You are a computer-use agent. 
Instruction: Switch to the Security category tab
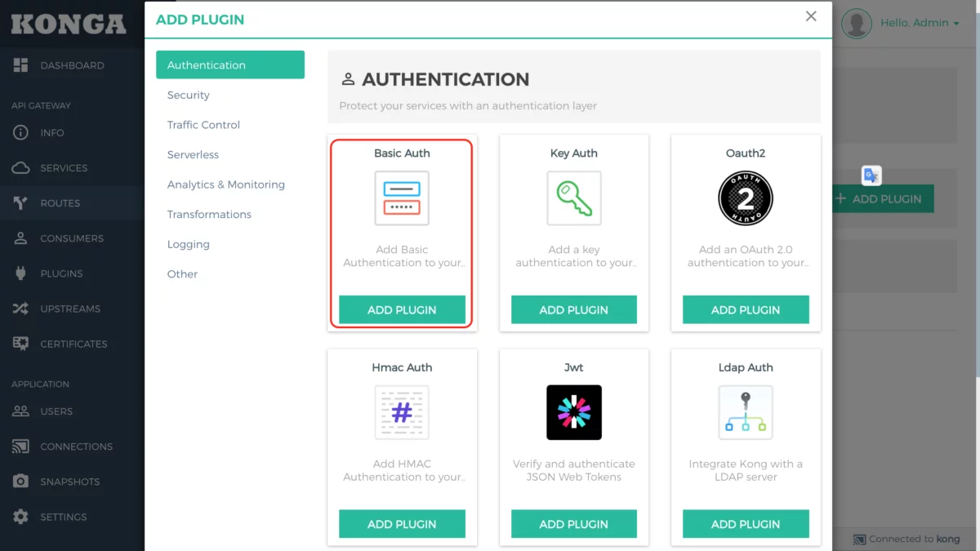188,95
